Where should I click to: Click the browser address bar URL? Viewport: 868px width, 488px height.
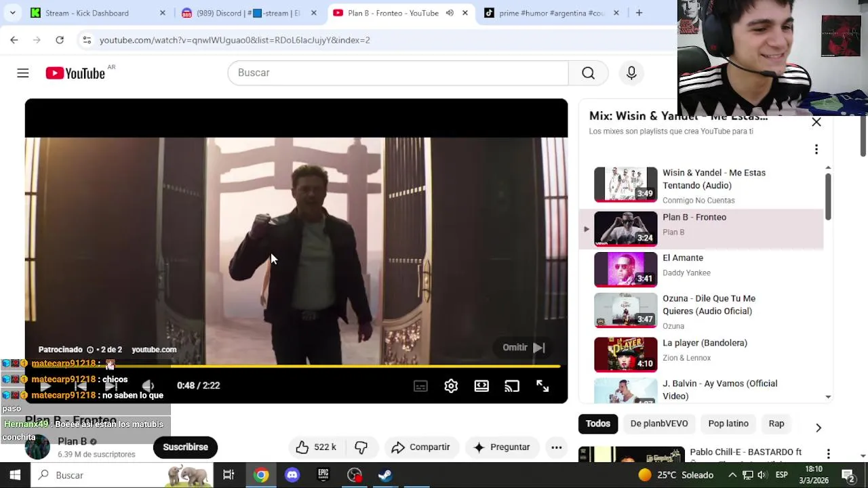pyautogui.click(x=235, y=40)
